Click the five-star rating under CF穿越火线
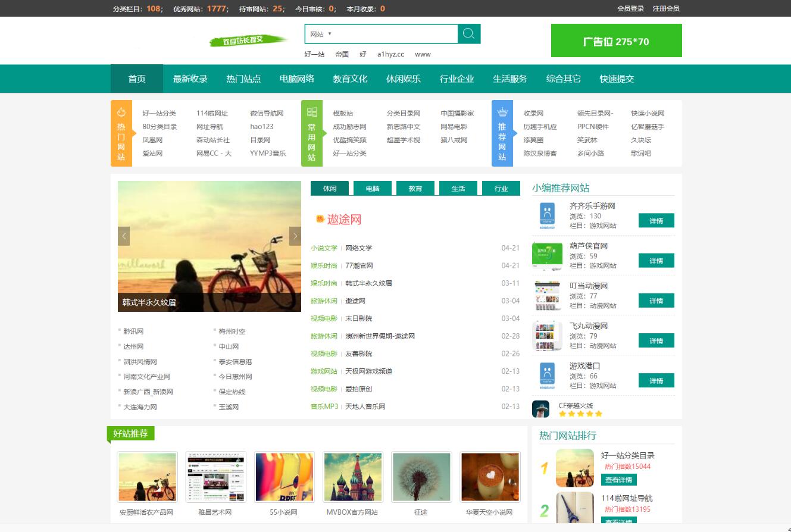This screenshot has height=532, width=791. [580, 414]
